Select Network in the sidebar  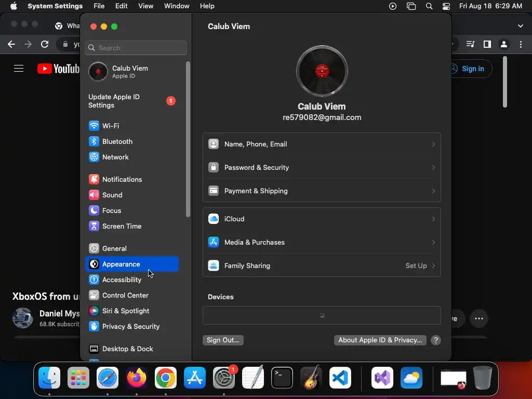[131, 157]
